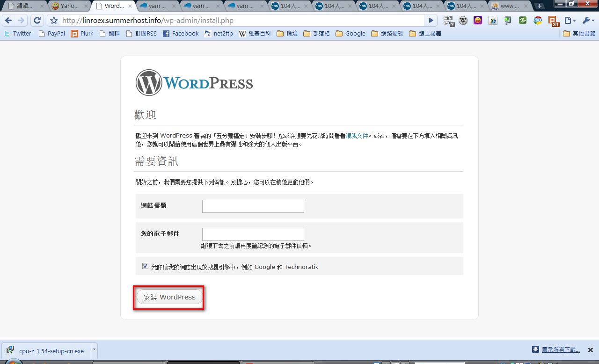Click the Wikipedia extension icon in toolbar
The width and height of the screenshot is (599, 364).
(463, 21)
